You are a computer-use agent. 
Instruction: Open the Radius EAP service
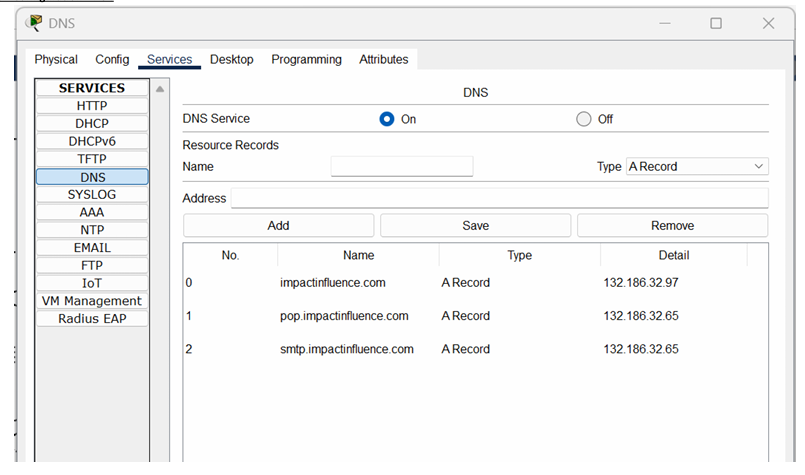(x=92, y=319)
